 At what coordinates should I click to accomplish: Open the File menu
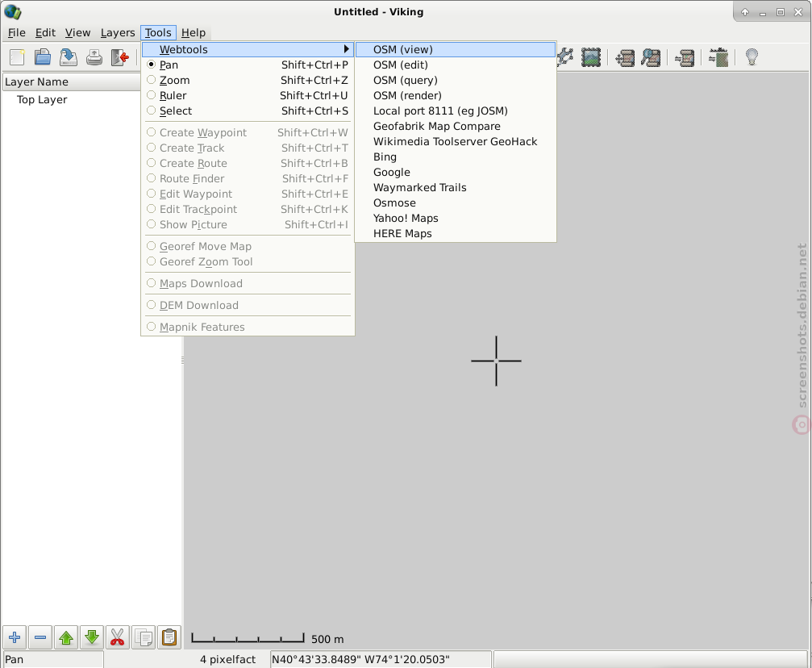point(17,32)
